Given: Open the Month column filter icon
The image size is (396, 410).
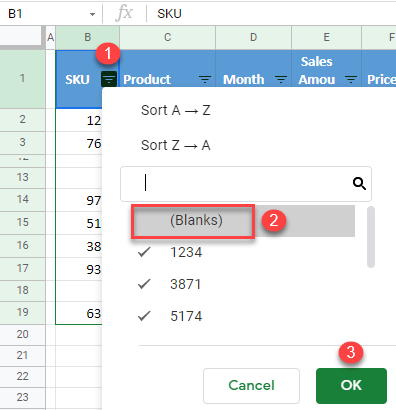Looking at the screenshot, I should [x=281, y=80].
